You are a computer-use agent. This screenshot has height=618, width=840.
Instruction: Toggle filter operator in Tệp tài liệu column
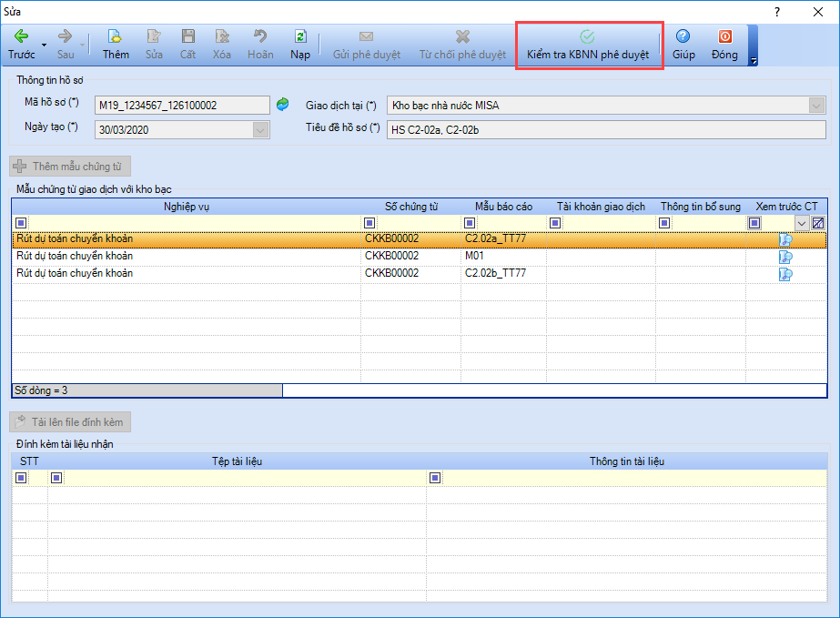click(56, 478)
